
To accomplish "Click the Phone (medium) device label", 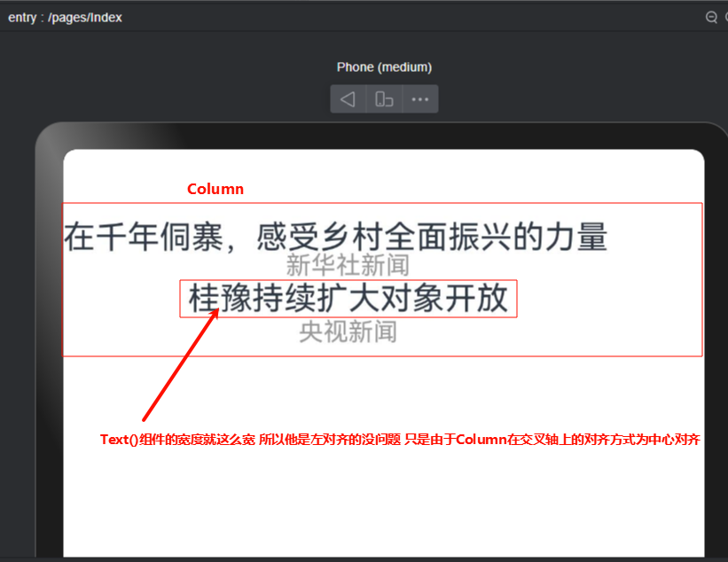I will [384, 67].
